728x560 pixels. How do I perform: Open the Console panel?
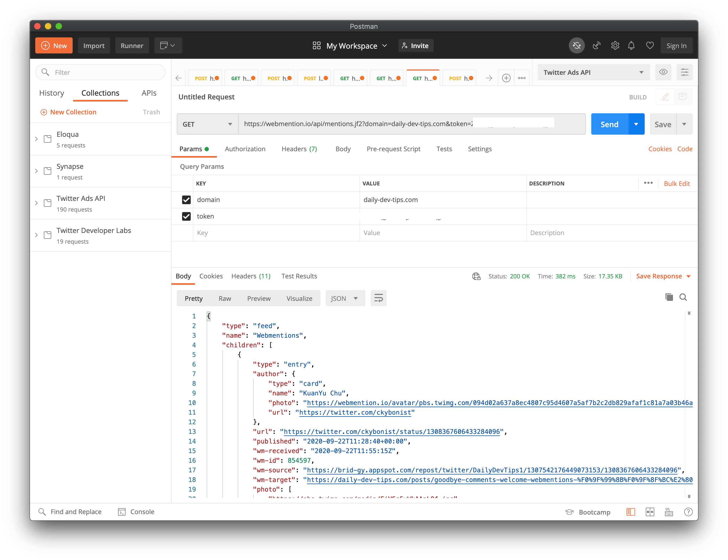(136, 512)
